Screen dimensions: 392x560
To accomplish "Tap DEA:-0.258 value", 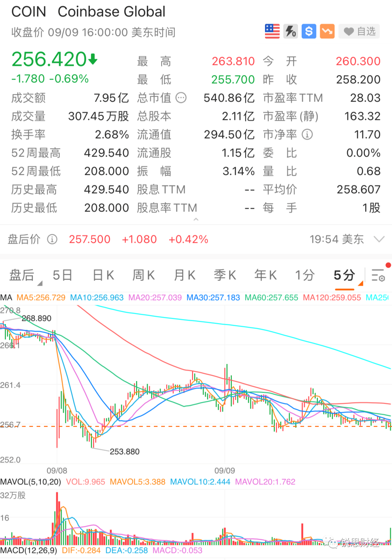I will point(127,550).
